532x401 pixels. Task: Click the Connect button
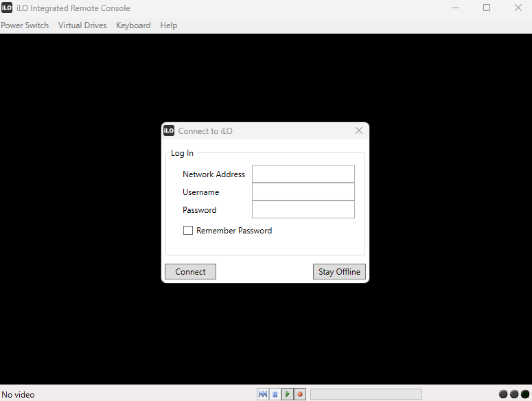190,272
